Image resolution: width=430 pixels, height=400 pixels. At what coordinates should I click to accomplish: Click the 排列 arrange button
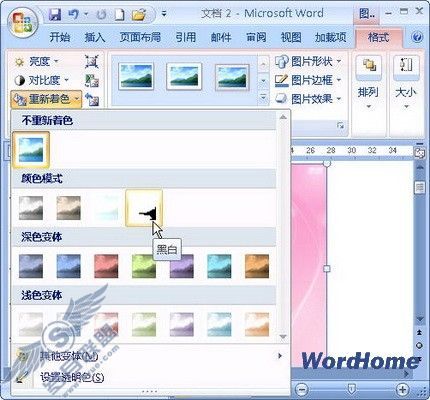(368, 83)
